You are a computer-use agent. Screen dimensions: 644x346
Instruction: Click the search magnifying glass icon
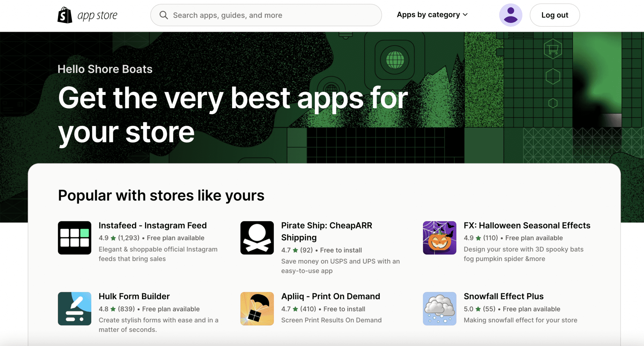[x=164, y=15]
